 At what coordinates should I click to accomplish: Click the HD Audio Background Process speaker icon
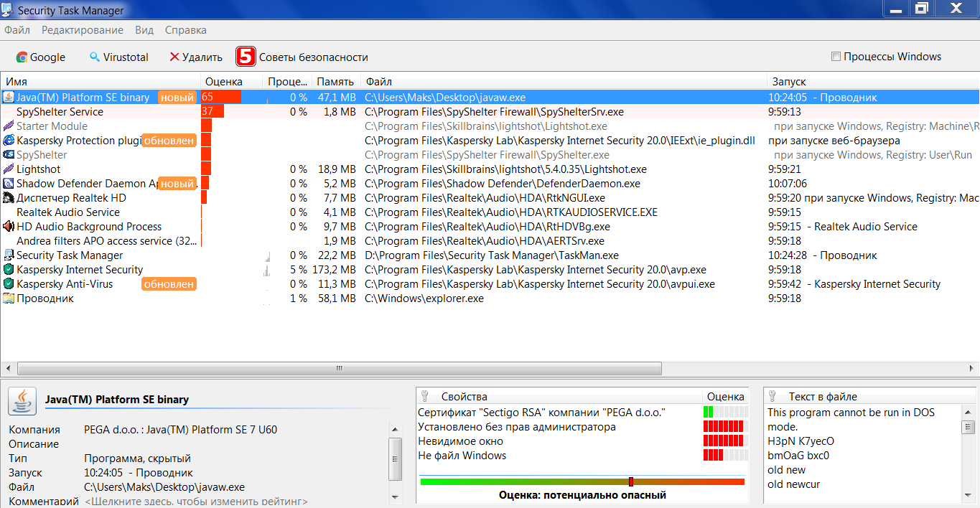pos(9,227)
